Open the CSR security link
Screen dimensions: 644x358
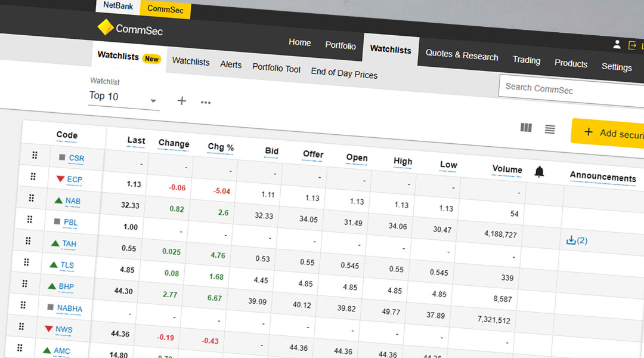click(76, 158)
